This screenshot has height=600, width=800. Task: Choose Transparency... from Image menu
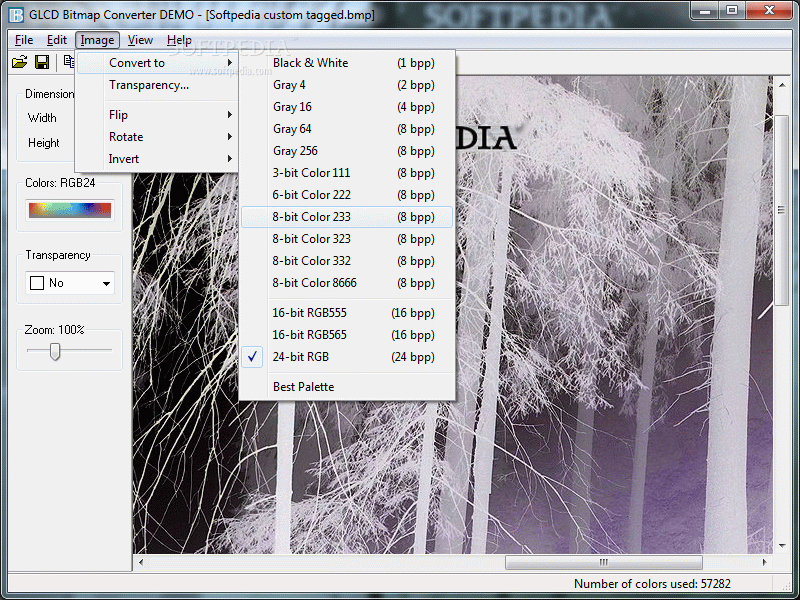tap(157, 85)
